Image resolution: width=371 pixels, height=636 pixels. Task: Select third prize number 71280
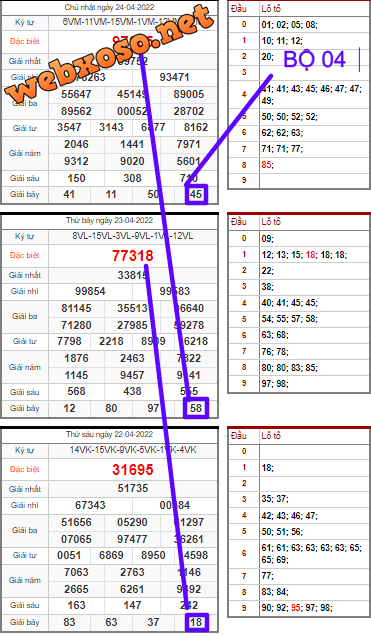click(x=76, y=325)
